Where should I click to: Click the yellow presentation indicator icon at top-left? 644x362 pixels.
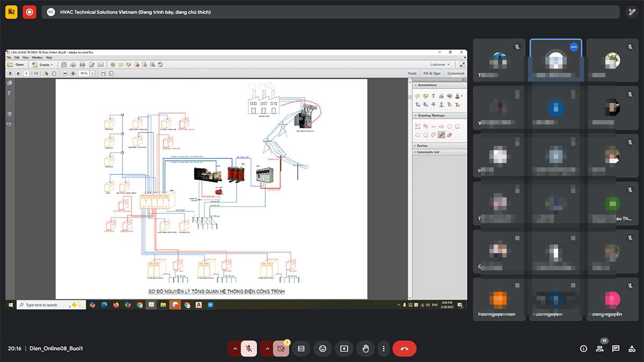(x=12, y=12)
